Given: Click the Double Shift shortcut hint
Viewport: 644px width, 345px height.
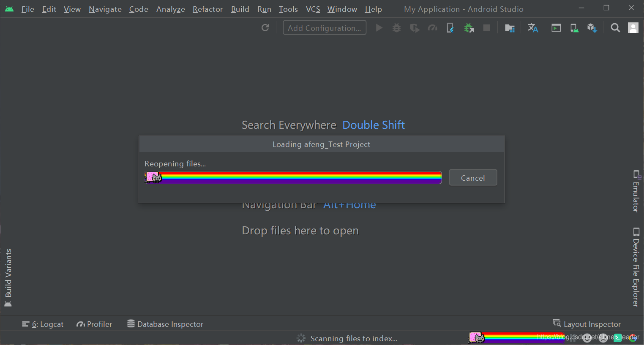Looking at the screenshot, I should pos(374,125).
